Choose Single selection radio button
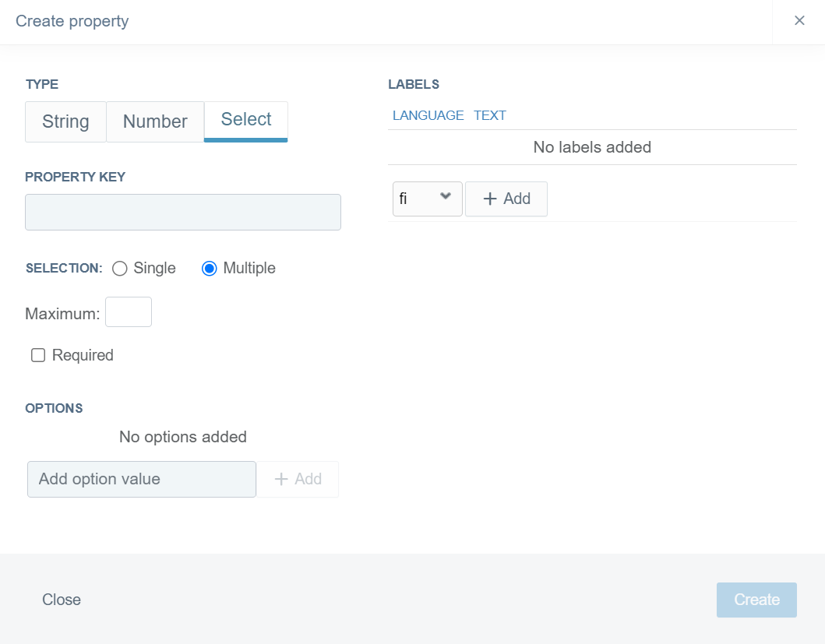Screen dimensions: 825x644 coord(120,269)
